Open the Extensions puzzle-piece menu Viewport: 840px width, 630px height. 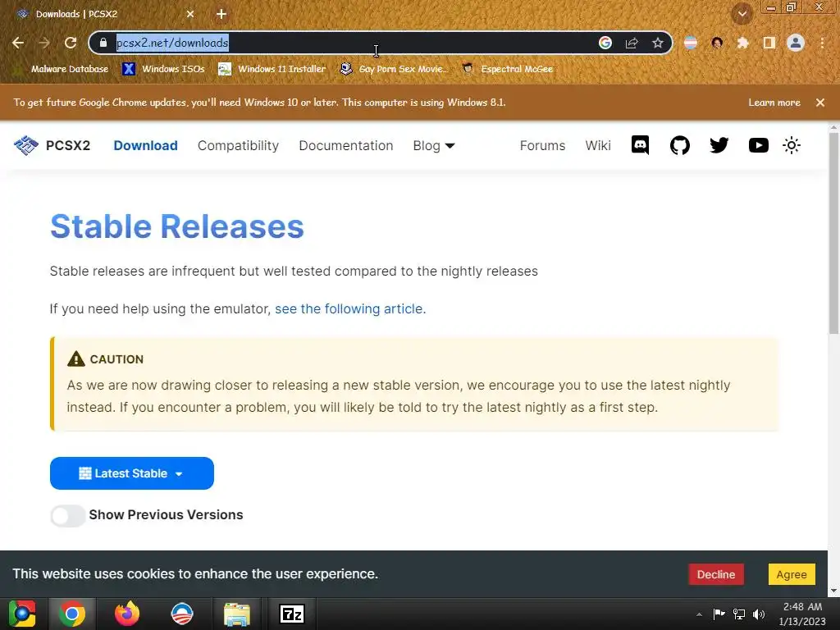point(742,43)
